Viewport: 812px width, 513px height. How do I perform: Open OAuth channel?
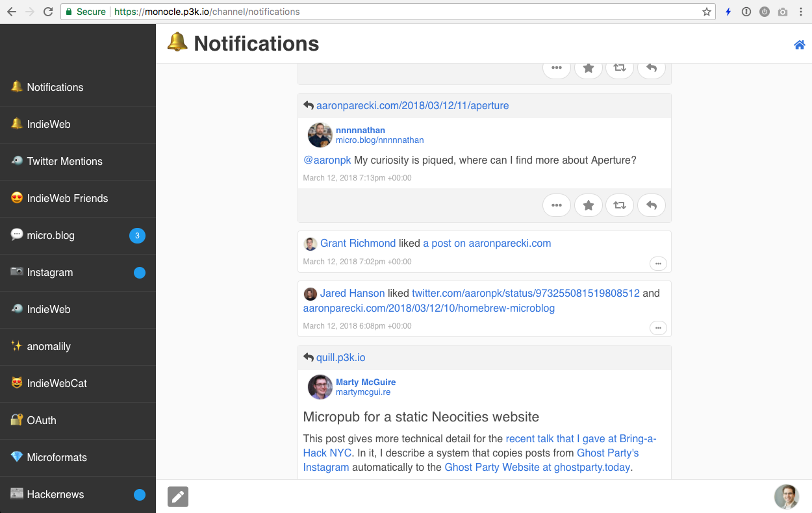tap(78, 420)
